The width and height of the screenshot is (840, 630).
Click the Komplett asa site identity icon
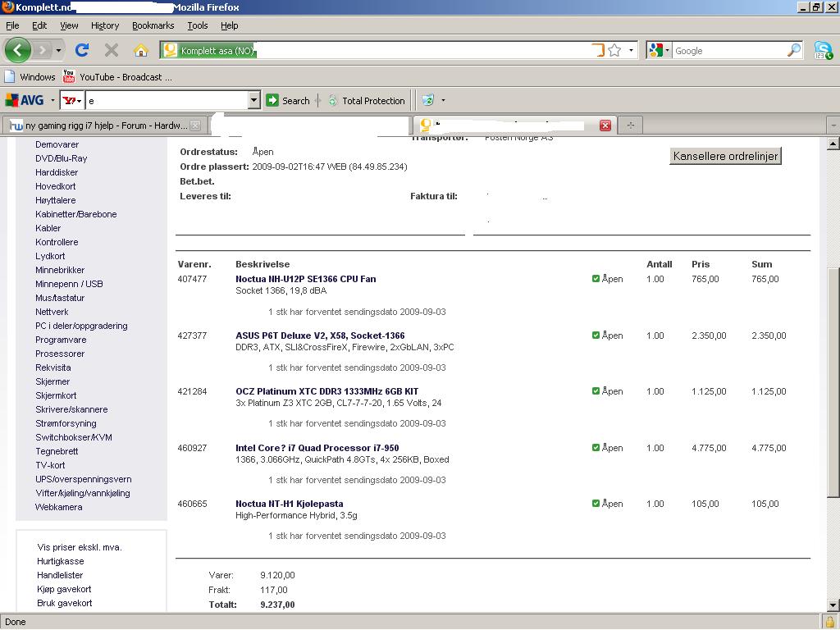click(x=171, y=50)
